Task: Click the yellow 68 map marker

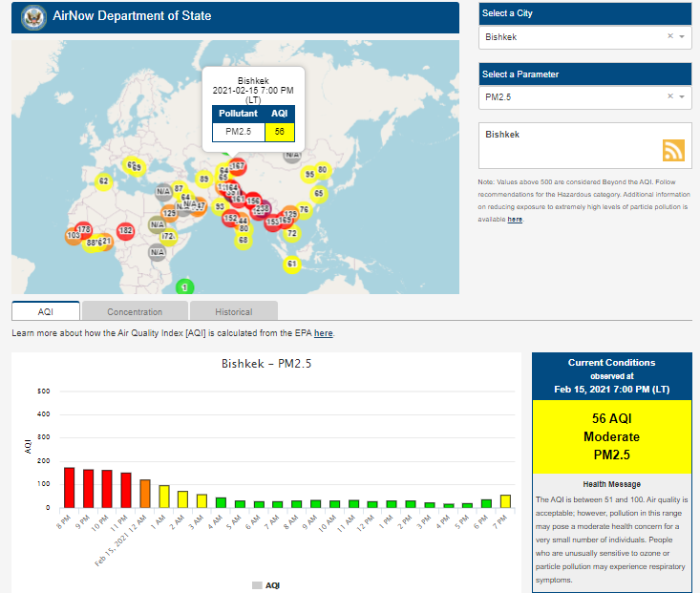Action: pyautogui.click(x=244, y=240)
